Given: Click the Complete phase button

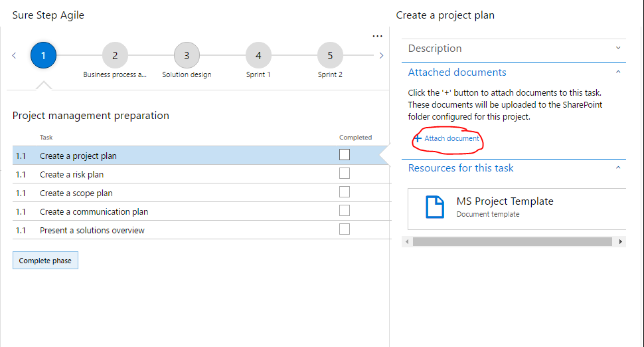Looking at the screenshot, I should click(45, 261).
